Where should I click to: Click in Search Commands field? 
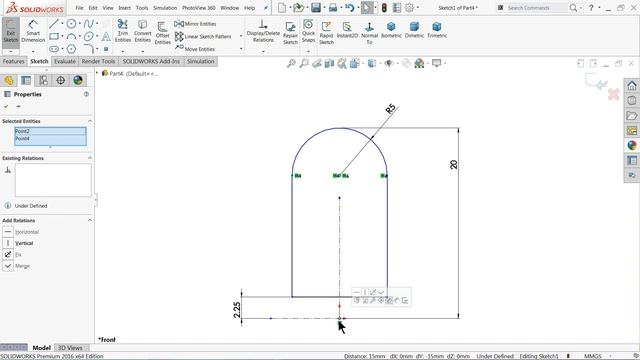click(536, 8)
